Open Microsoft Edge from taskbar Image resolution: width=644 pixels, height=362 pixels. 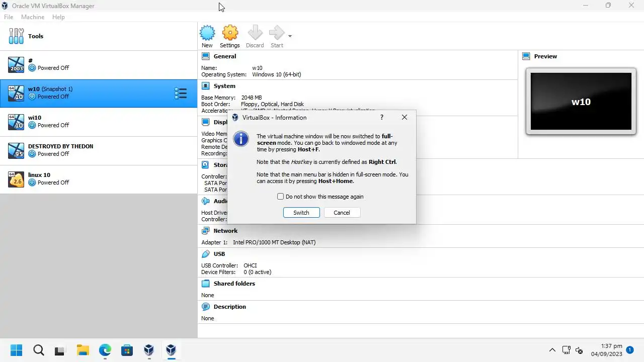point(105,350)
